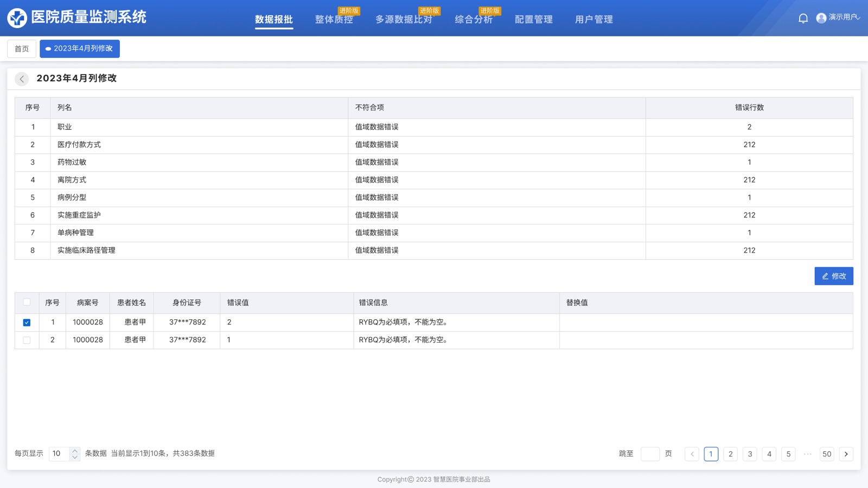Switch to the 数据报批 menu
Screen dimensions: 868x488
pyautogui.click(x=274, y=20)
